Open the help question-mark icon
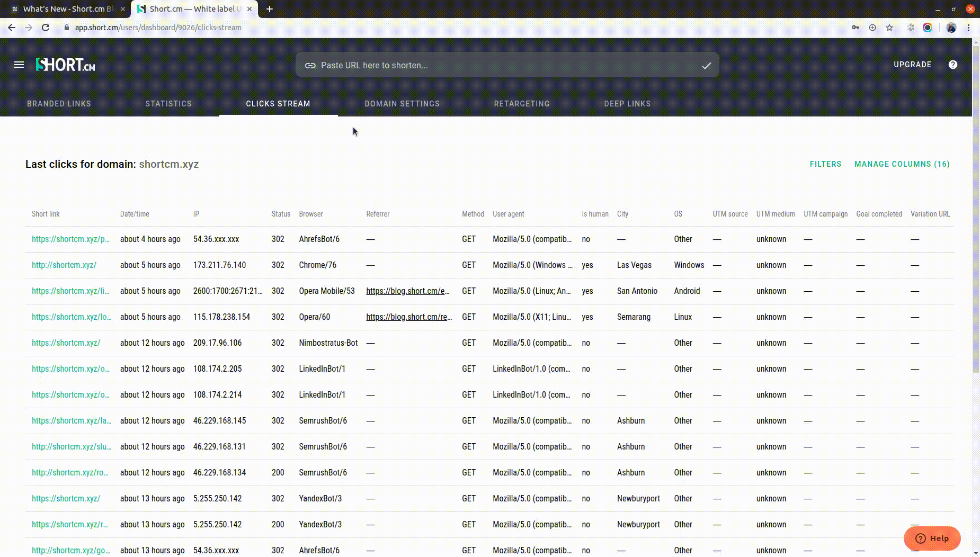980x557 pixels. coord(953,65)
